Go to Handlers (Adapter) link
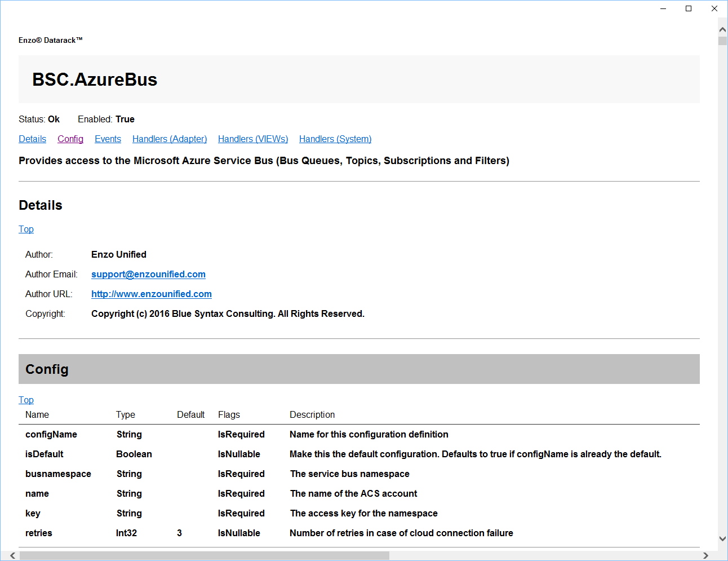This screenshot has height=561, width=728. tap(170, 139)
